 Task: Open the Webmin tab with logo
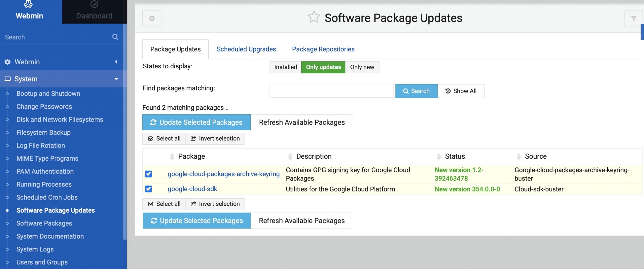point(30,12)
